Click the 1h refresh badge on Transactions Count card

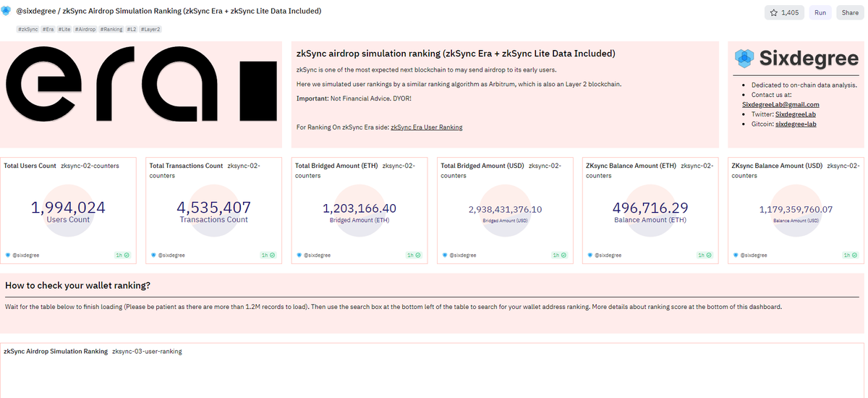point(268,255)
